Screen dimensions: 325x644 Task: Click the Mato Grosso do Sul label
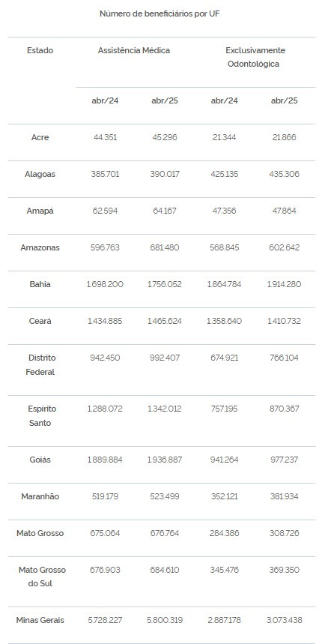tap(42, 577)
